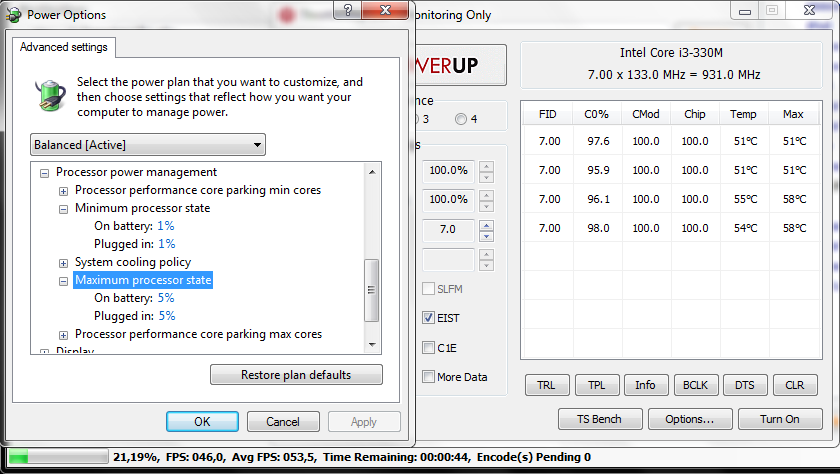
Task: Click the 97.6 C0% cell
Action: click(598, 141)
